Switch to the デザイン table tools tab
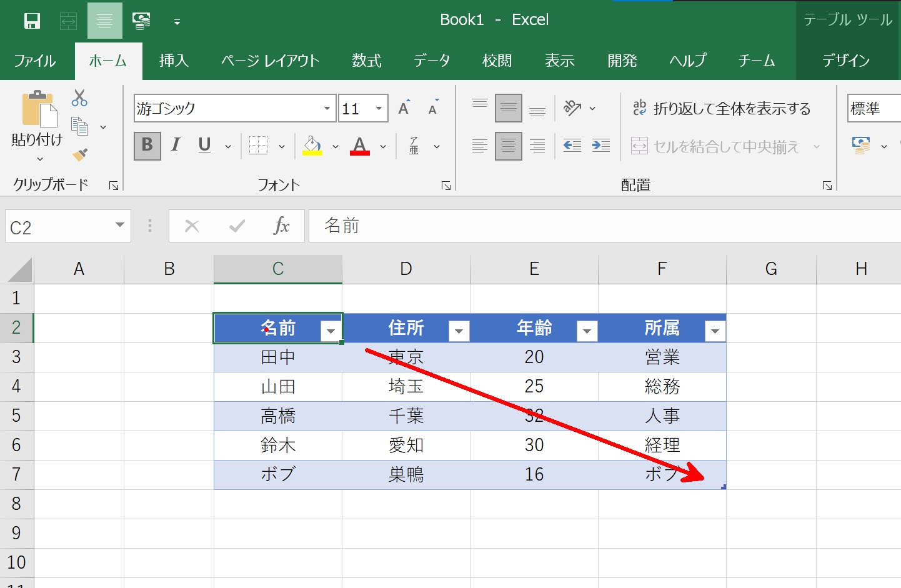 point(846,61)
